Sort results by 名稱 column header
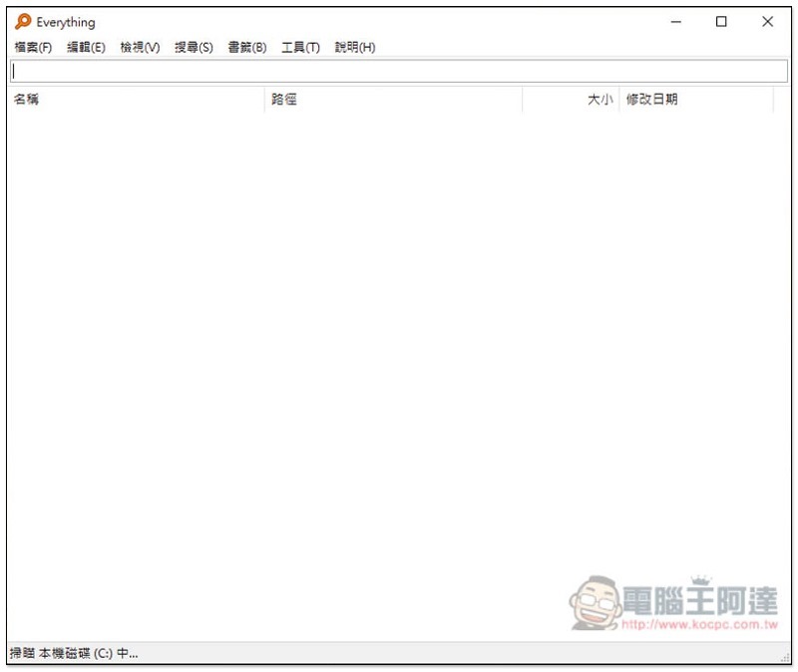 click(x=136, y=99)
